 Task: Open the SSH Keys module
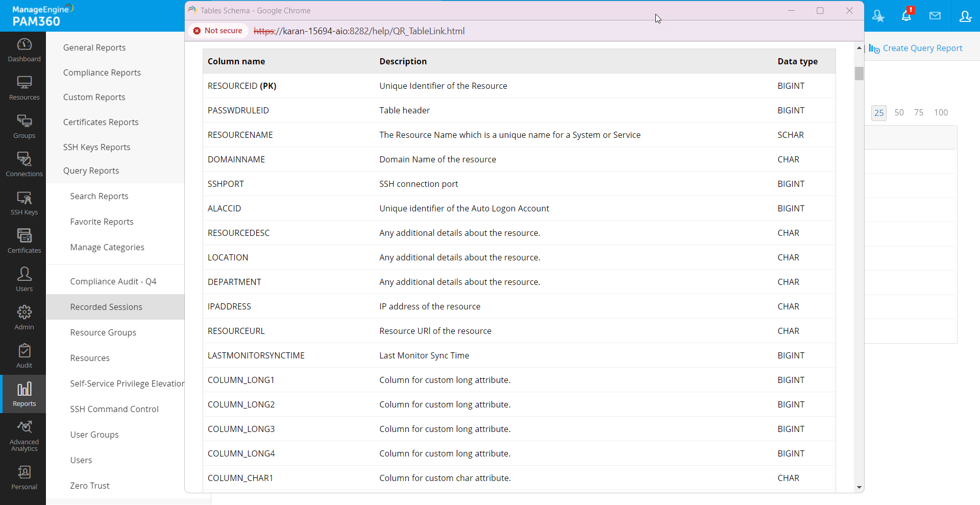pyautogui.click(x=24, y=202)
